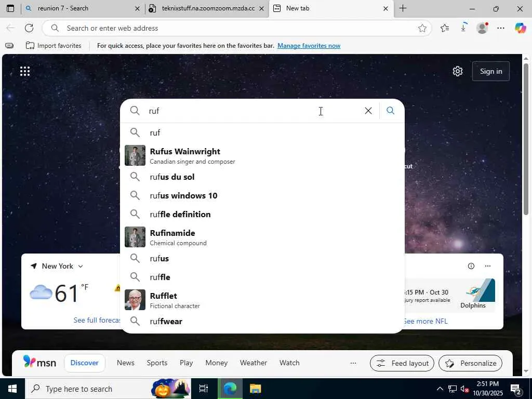Open the favorites bar sidebar icon
This screenshot has height=399, width=532.
point(9,46)
